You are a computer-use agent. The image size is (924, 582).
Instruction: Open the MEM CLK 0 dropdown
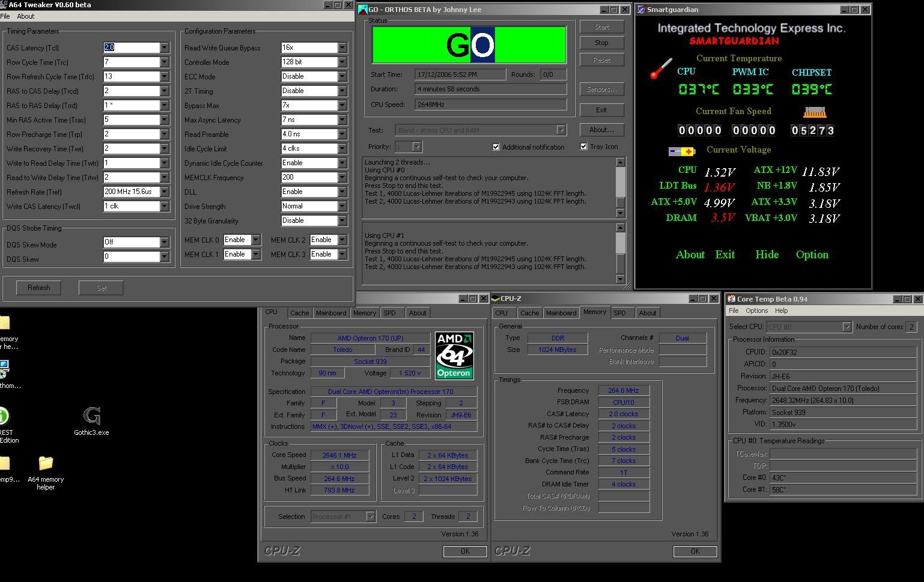coord(255,240)
